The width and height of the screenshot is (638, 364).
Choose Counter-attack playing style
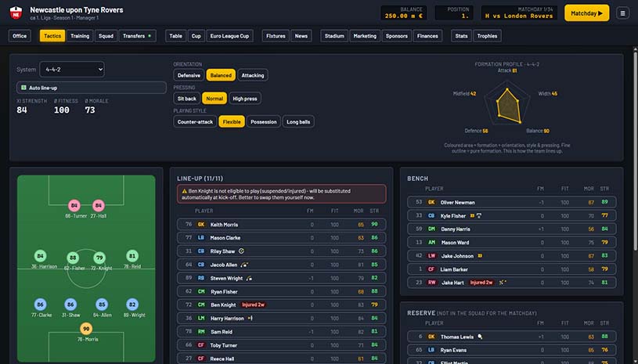195,121
